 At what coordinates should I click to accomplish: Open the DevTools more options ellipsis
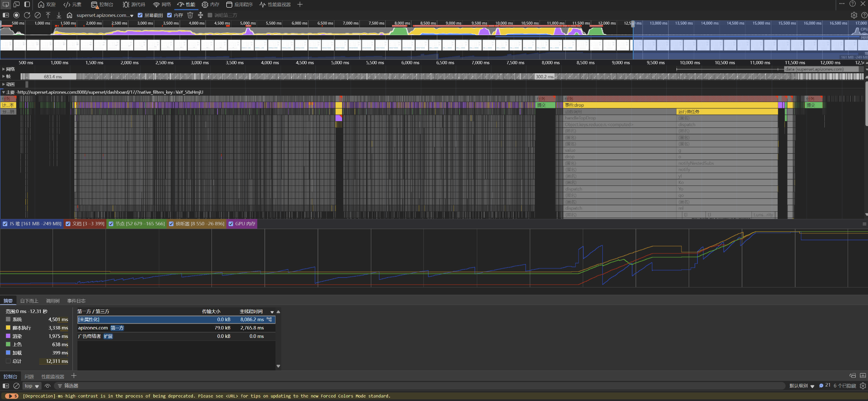coord(842,4)
